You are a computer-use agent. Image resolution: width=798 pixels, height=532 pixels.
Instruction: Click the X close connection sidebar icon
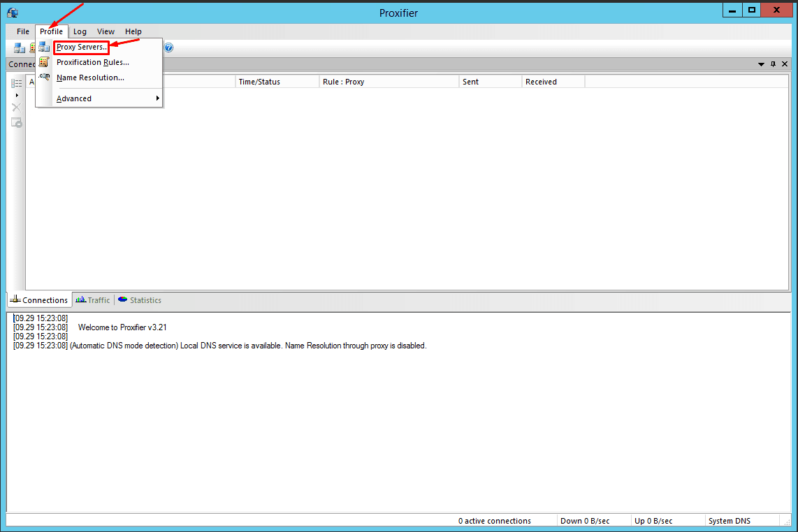click(x=16, y=108)
